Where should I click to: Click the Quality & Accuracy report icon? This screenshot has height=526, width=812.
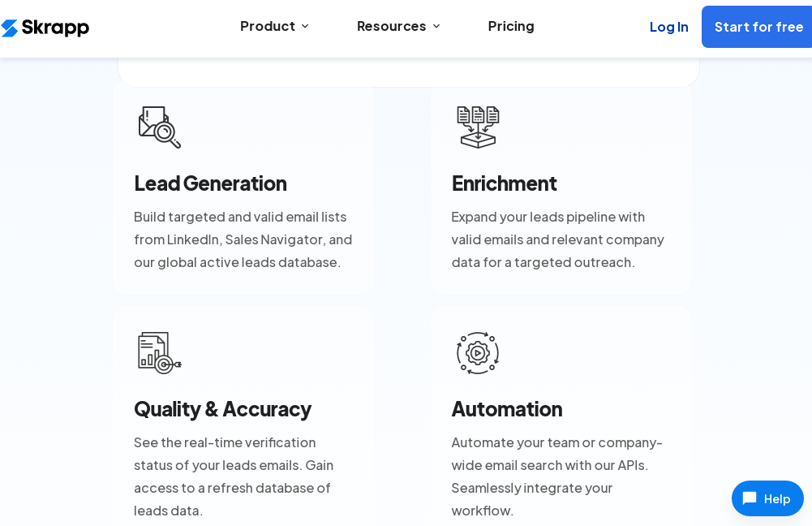click(160, 352)
